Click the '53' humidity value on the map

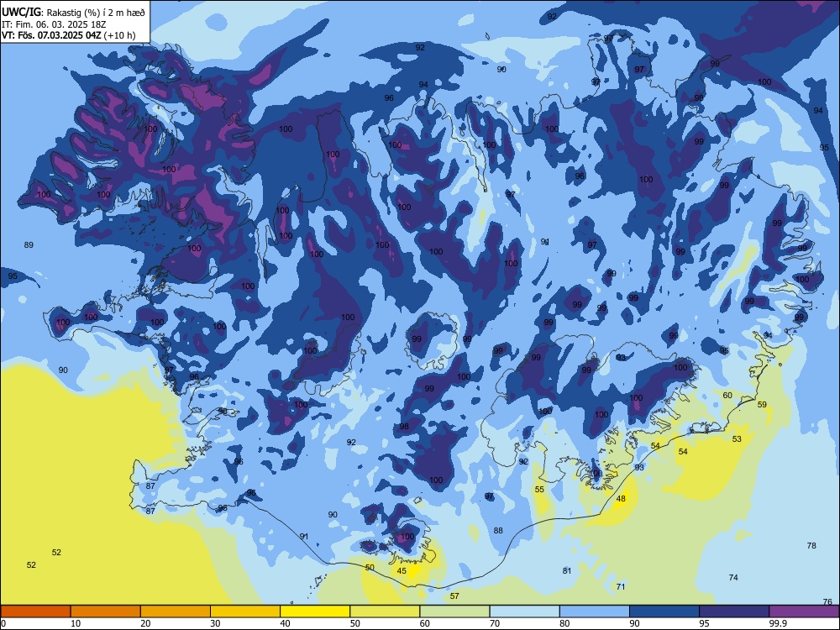(x=738, y=439)
